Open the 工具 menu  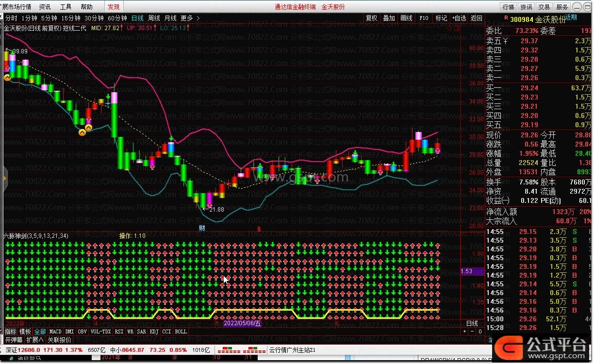coord(66,7)
